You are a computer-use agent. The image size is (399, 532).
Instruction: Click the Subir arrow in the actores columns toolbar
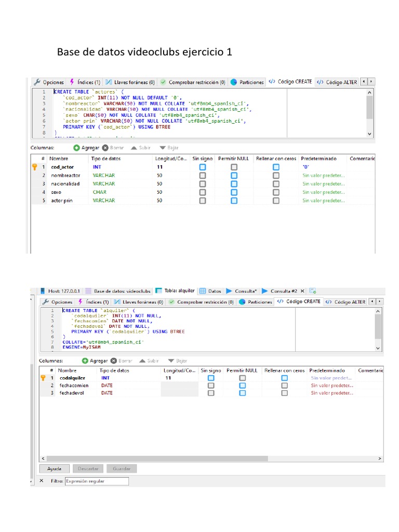[134, 148]
